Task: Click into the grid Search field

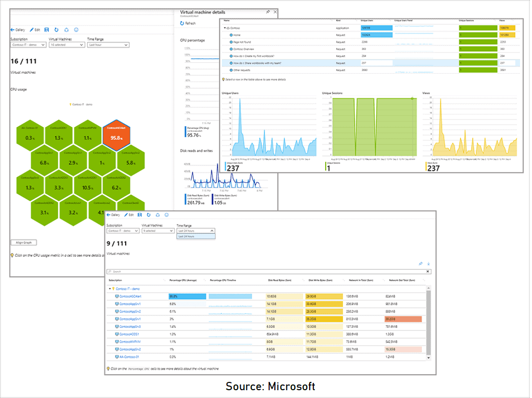Action: 260,271
